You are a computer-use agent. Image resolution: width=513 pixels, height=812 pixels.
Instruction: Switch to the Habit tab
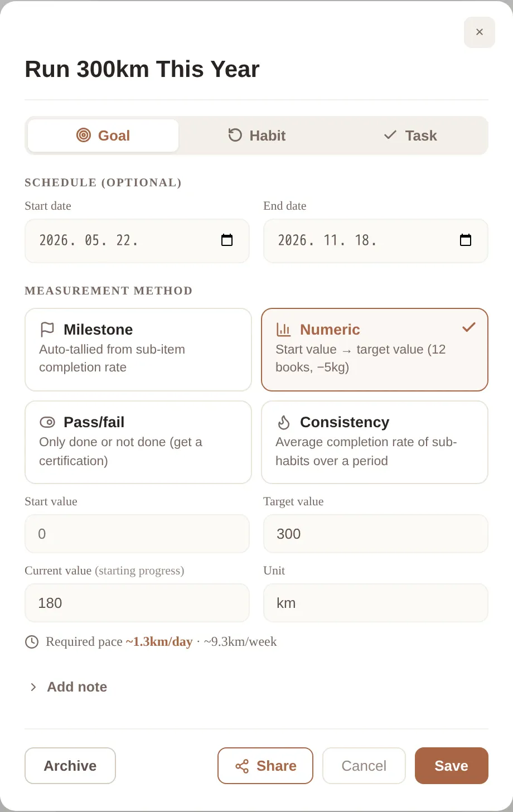coord(257,136)
